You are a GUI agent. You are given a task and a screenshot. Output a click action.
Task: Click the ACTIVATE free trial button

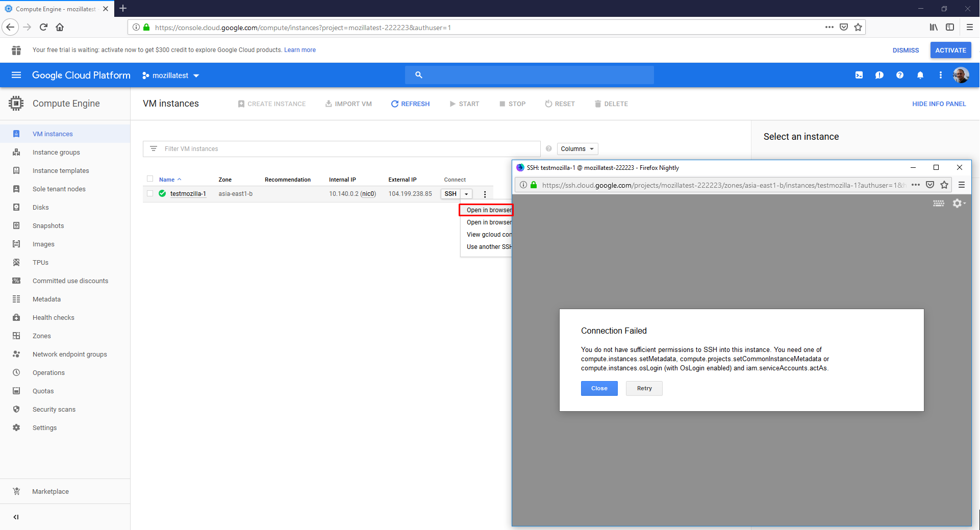951,50
